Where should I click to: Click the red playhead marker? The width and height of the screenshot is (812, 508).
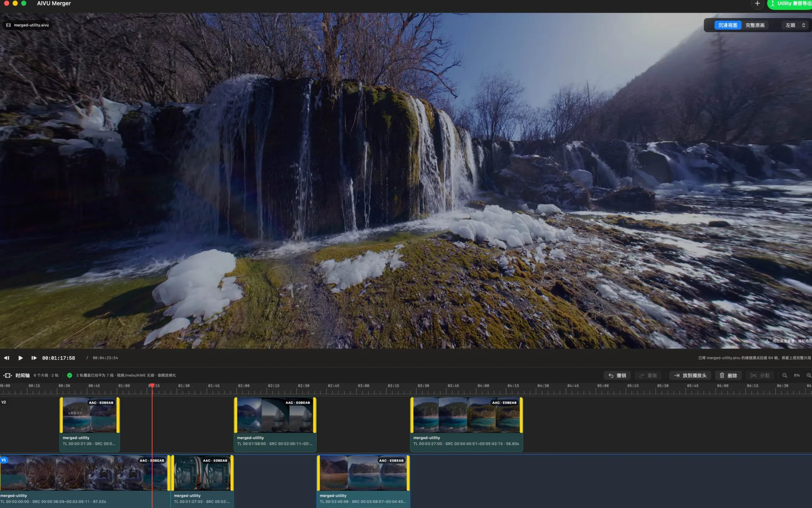point(152,386)
